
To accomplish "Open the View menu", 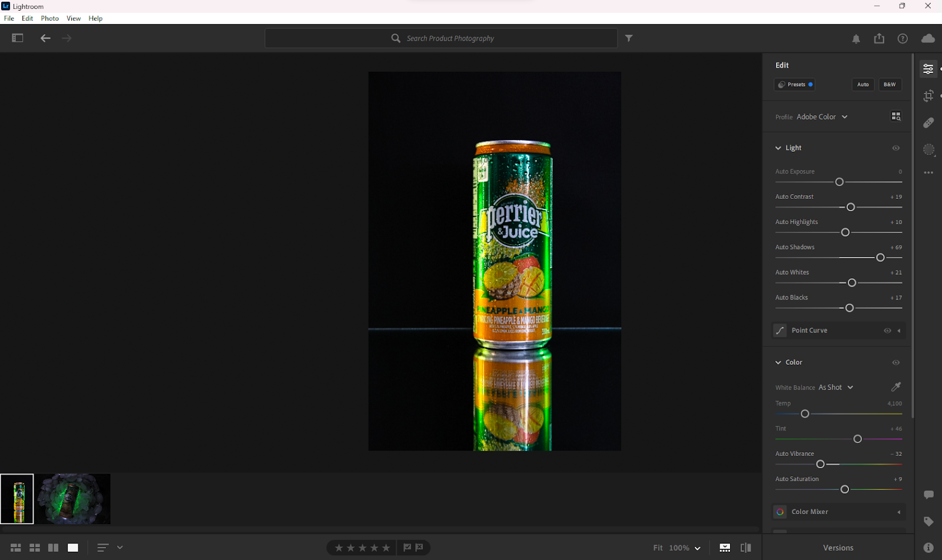I will click(74, 18).
